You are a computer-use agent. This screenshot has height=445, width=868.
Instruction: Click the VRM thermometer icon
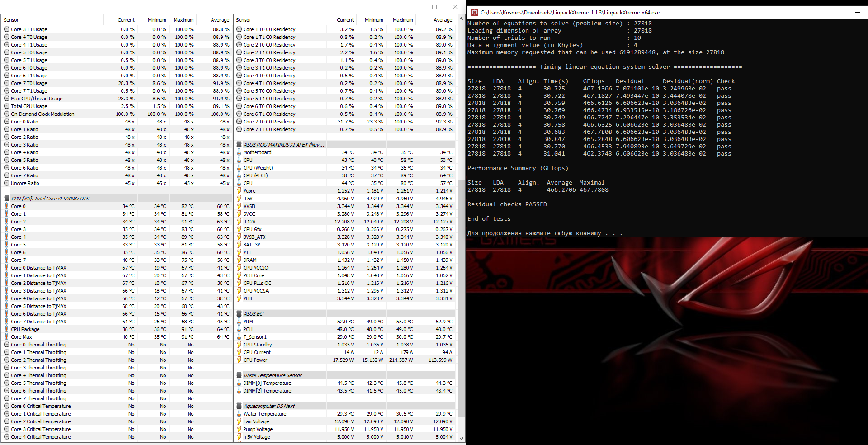coord(239,322)
